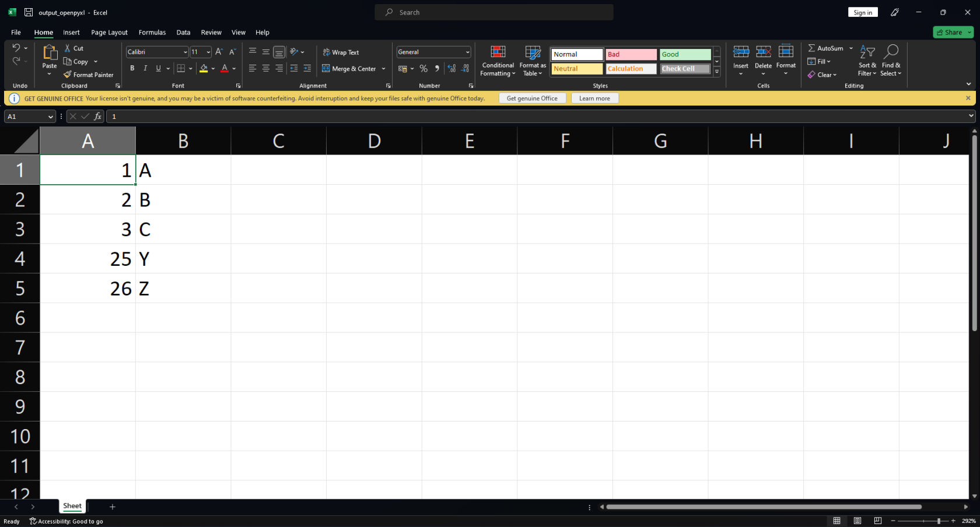Click the Learn more button
Image resolution: width=980 pixels, height=527 pixels.
594,98
